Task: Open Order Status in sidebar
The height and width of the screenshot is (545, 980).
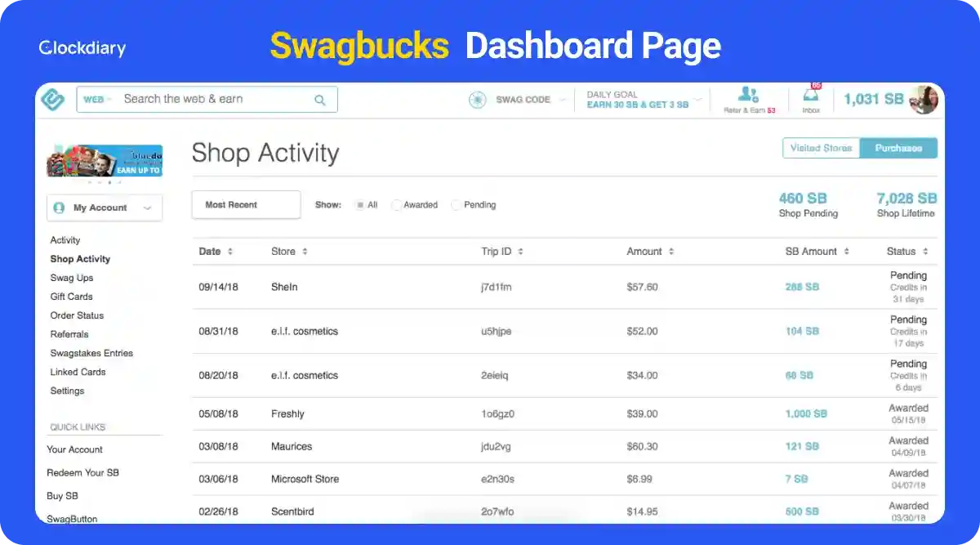Action: point(77,315)
